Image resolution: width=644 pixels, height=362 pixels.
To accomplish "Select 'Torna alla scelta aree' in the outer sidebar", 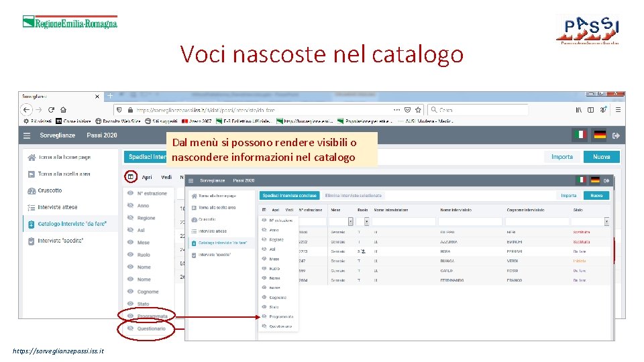I will click(x=60, y=174).
